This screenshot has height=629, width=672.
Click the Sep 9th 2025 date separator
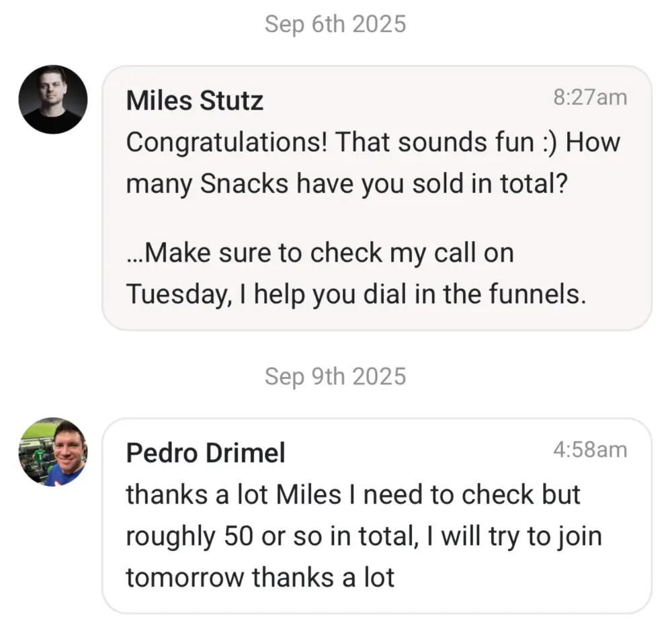[x=335, y=376]
